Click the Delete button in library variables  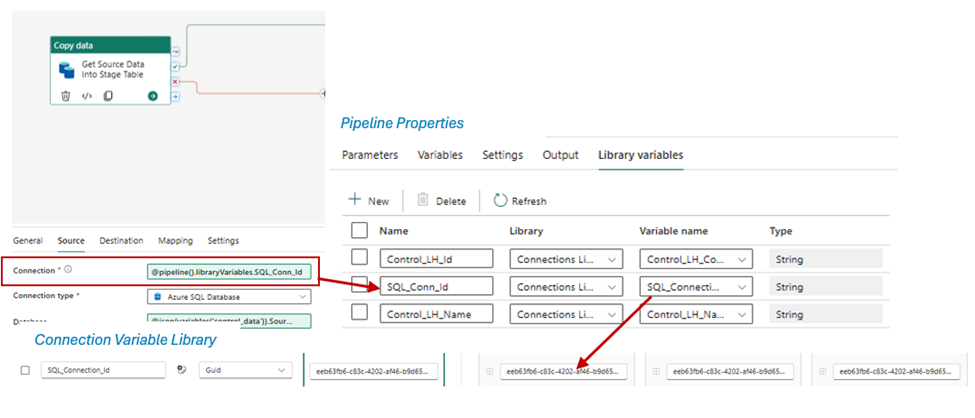[x=441, y=201]
